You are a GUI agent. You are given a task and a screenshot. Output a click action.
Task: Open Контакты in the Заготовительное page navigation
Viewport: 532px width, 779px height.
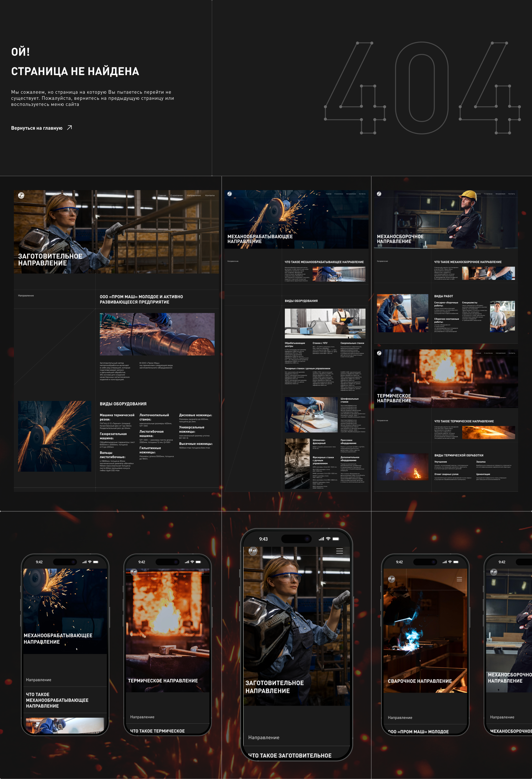pos(210,195)
